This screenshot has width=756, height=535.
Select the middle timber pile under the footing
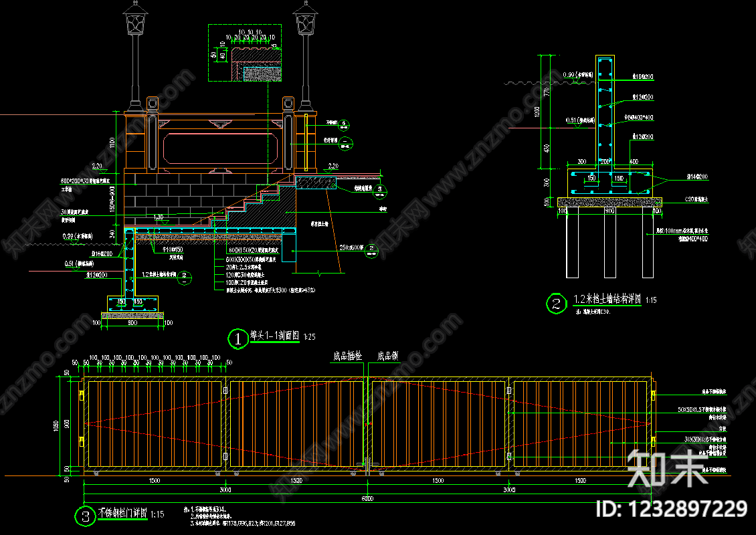tap(610, 243)
